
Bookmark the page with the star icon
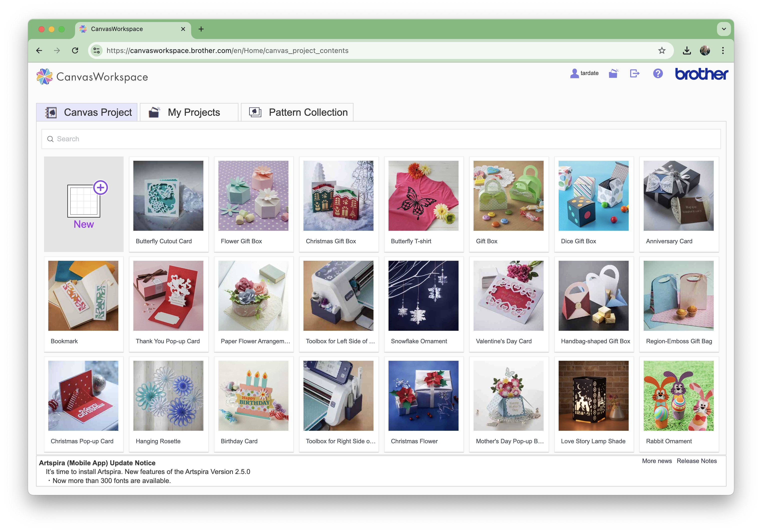(x=662, y=50)
